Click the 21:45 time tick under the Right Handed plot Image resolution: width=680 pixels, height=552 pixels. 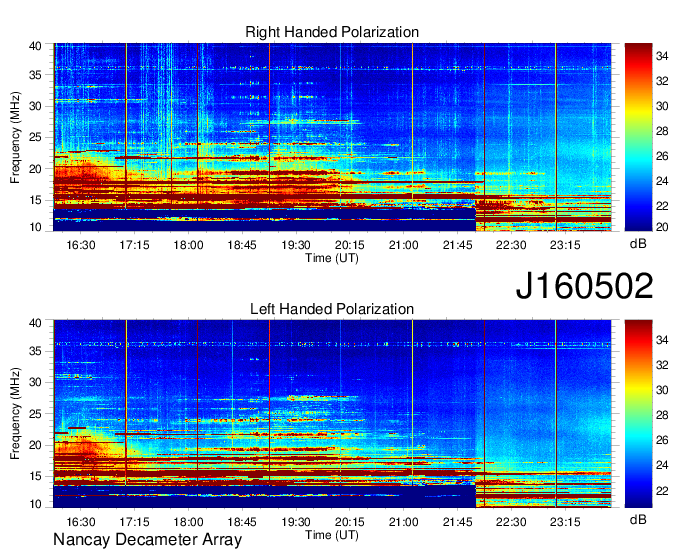point(457,245)
